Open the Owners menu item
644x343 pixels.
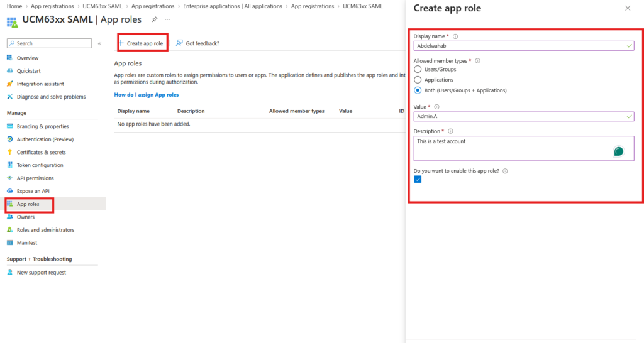(25, 217)
